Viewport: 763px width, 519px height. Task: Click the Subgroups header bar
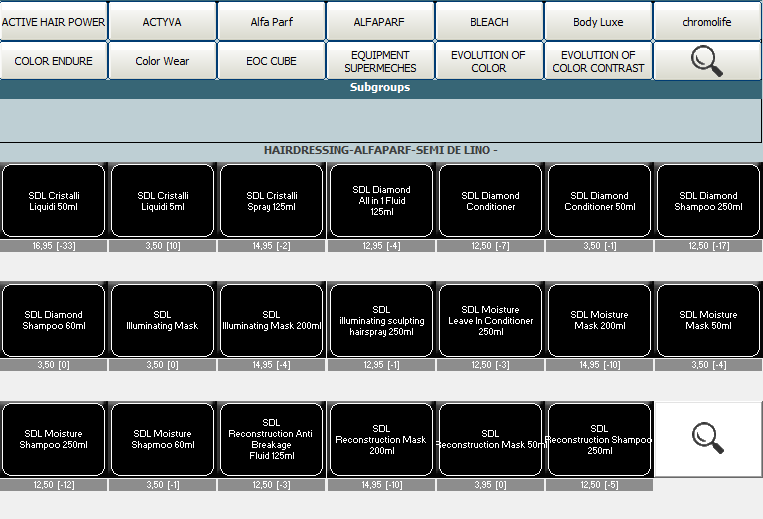(x=381, y=88)
